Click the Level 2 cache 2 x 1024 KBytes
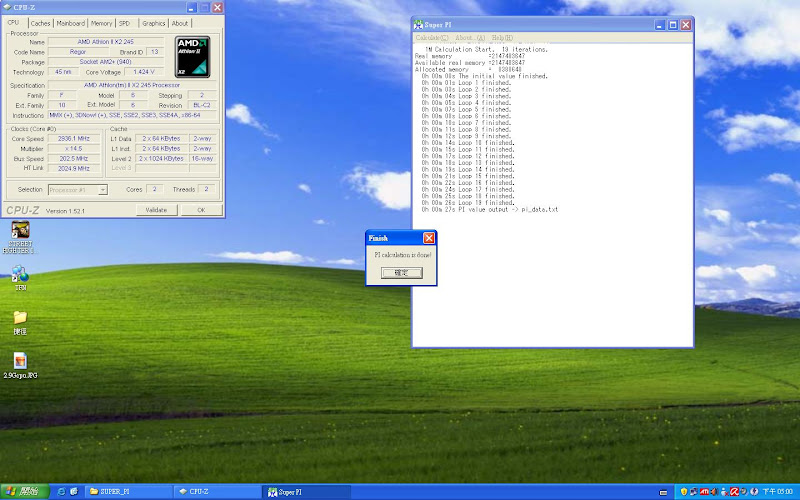800x500 pixels. coord(161,159)
